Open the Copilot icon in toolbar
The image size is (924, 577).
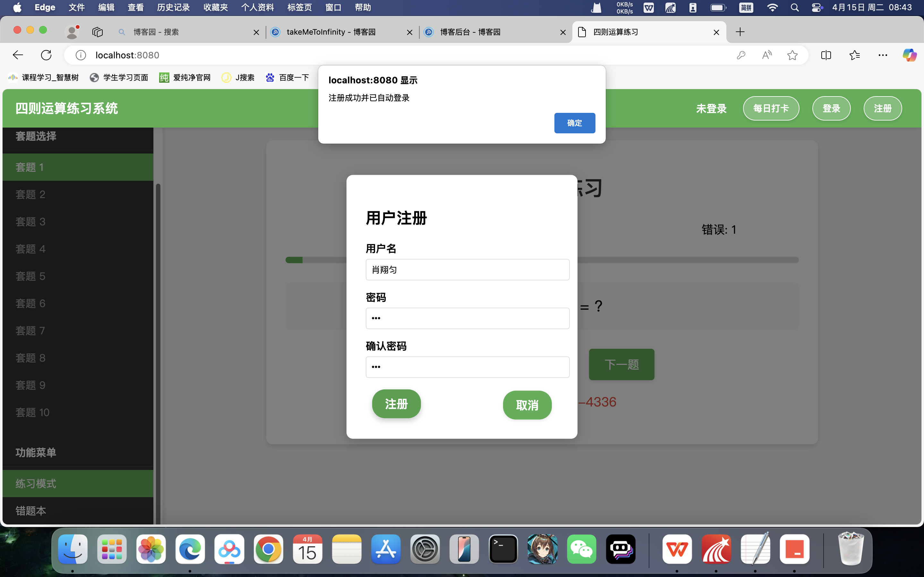[x=910, y=55]
